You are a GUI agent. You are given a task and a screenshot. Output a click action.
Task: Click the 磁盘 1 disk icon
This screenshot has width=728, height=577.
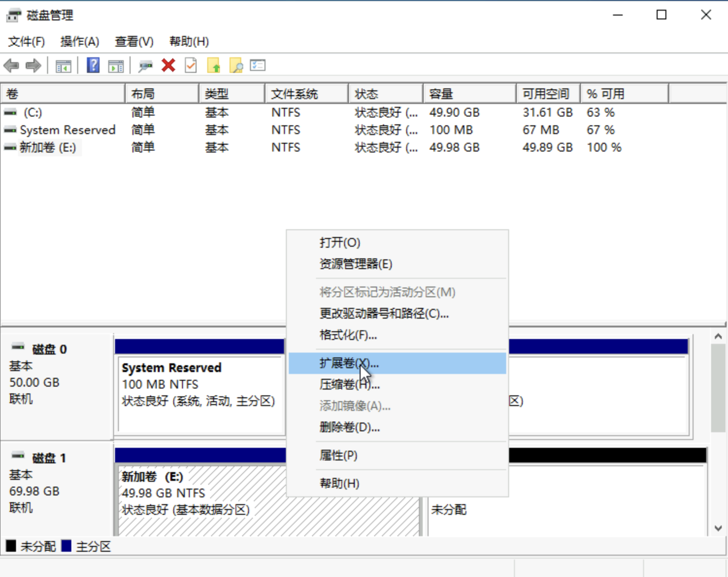(18, 456)
